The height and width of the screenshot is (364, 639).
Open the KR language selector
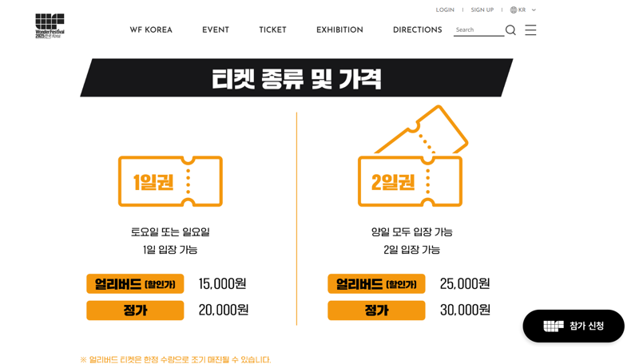[523, 10]
